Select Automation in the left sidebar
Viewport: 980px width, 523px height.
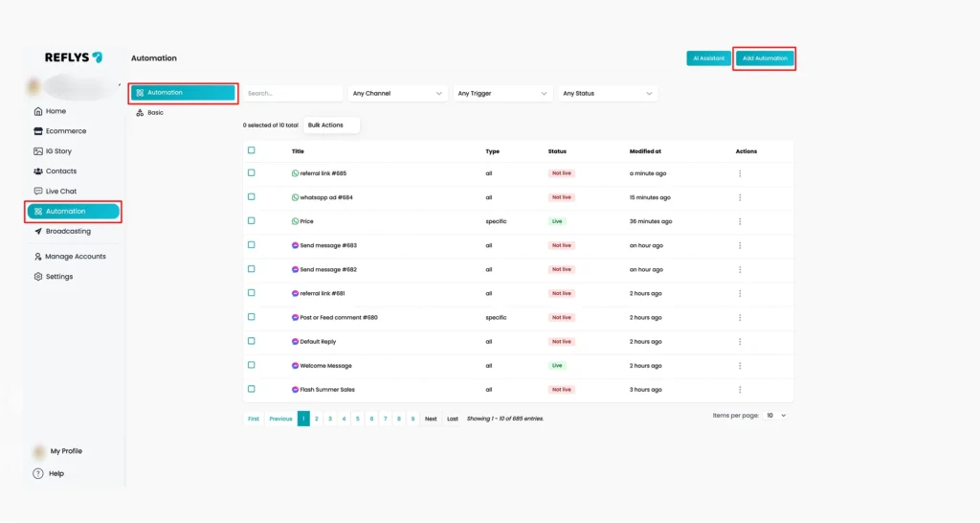[73, 212]
